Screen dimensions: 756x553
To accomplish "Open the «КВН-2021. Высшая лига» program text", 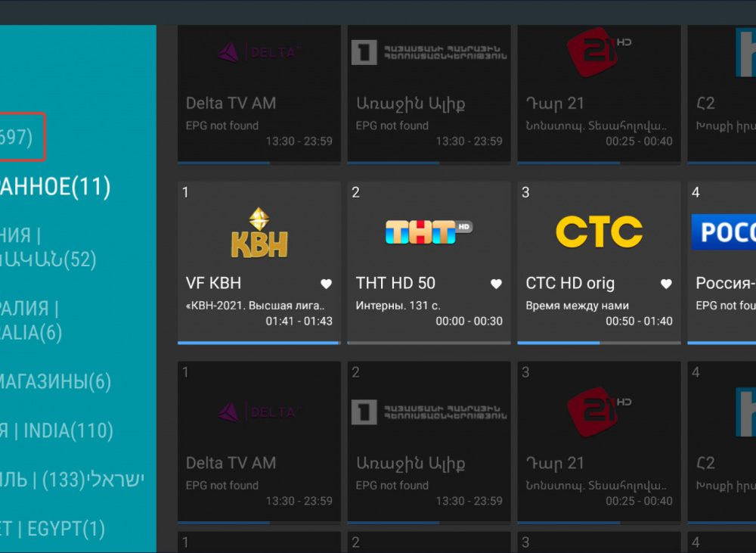I will point(255,306).
